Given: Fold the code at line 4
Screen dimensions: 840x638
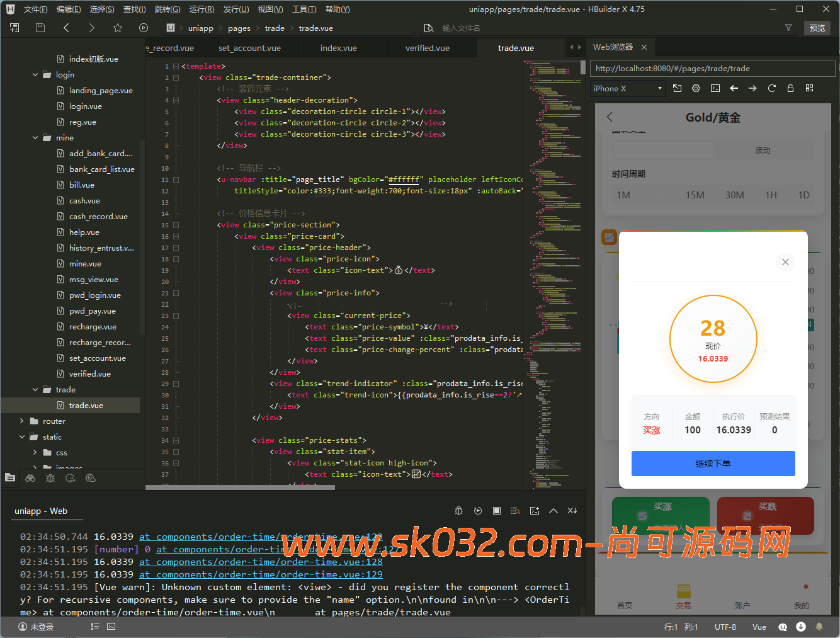Looking at the screenshot, I should click(176, 100).
